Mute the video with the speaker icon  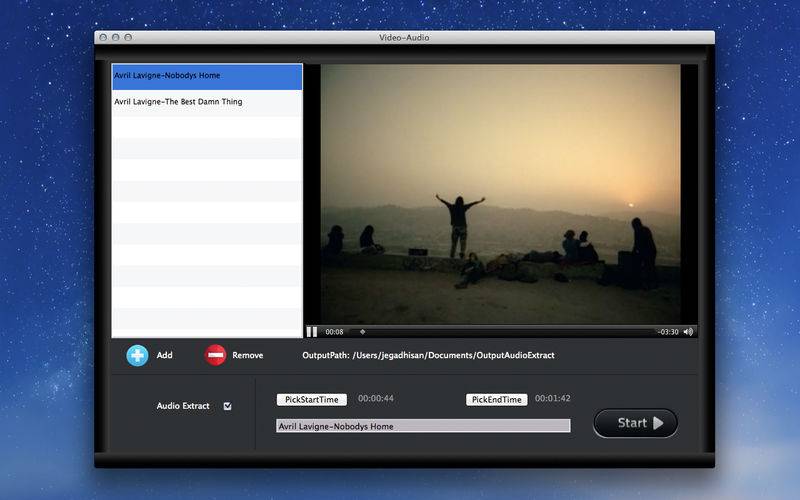coord(688,332)
